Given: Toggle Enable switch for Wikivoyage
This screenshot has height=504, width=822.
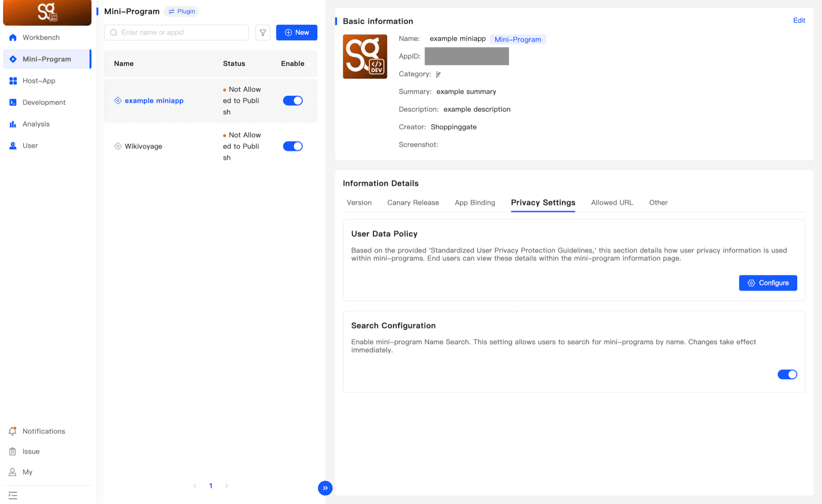Looking at the screenshot, I should (293, 146).
